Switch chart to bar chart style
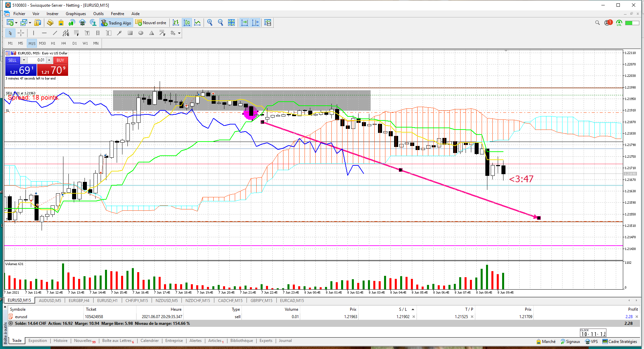This screenshot has width=644, height=349. coord(176,22)
